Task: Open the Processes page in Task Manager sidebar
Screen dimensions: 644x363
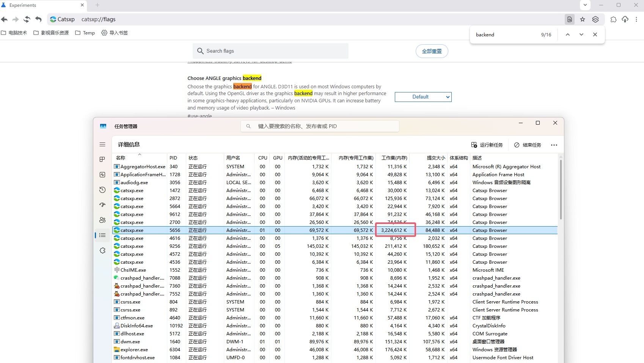Action: (x=102, y=160)
